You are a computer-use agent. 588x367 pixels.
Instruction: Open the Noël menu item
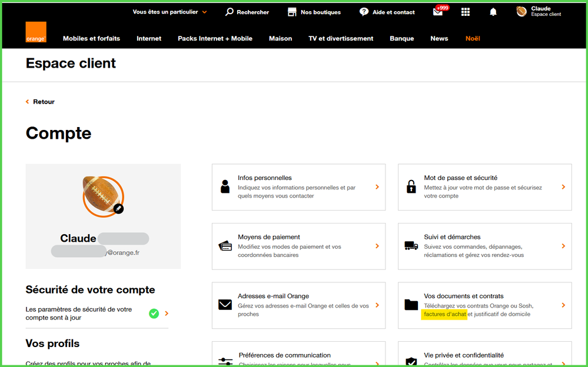tap(473, 39)
